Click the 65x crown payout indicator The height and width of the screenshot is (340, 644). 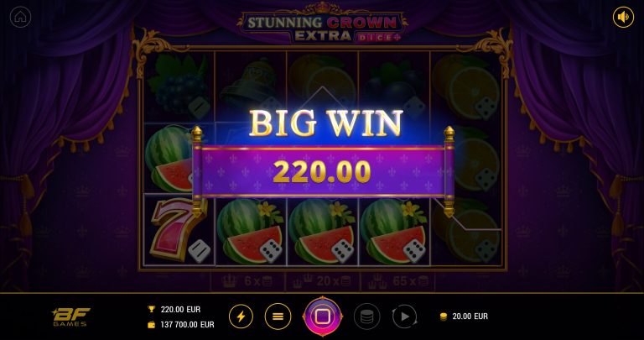click(x=397, y=281)
